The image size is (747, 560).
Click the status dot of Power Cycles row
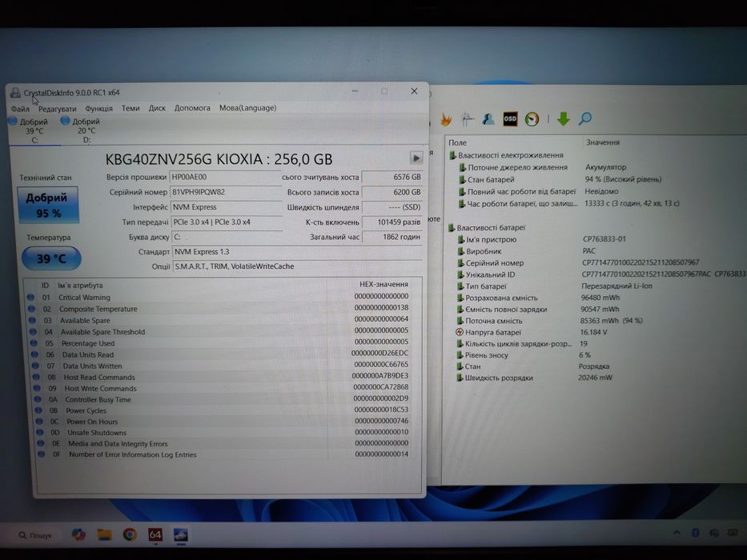click(x=38, y=410)
